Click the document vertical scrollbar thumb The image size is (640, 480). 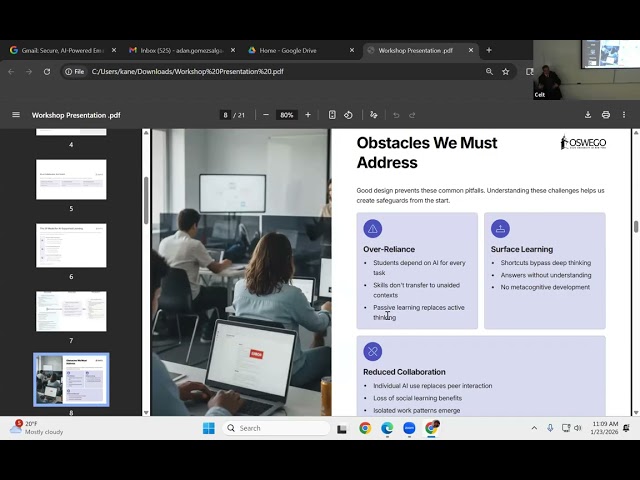point(636,227)
